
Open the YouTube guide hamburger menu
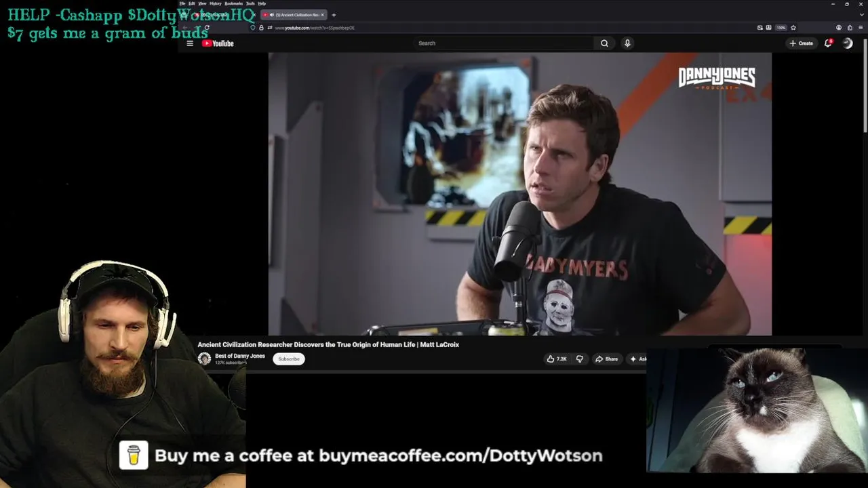coord(190,43)
